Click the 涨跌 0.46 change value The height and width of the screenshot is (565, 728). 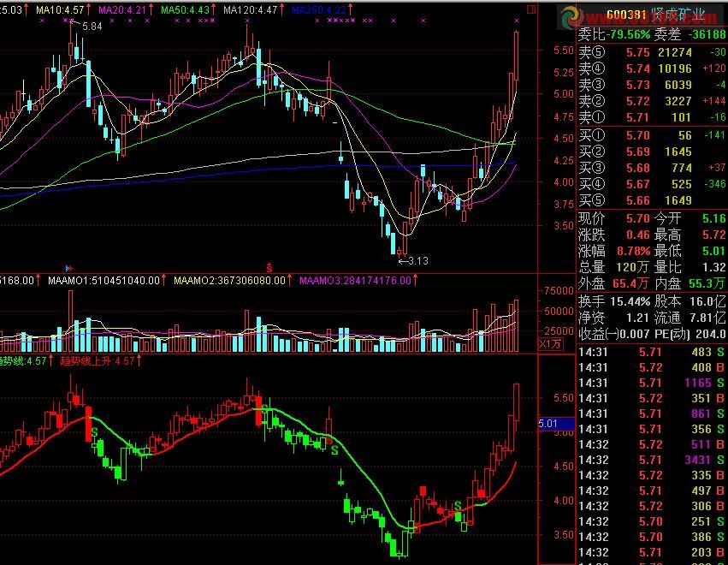[x=638, y=235]
